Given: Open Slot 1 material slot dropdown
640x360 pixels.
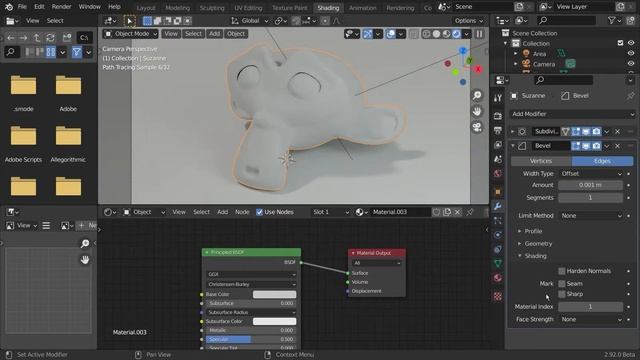Looking at the screenshot, I should pyautogui.click(x=330, y=212).
